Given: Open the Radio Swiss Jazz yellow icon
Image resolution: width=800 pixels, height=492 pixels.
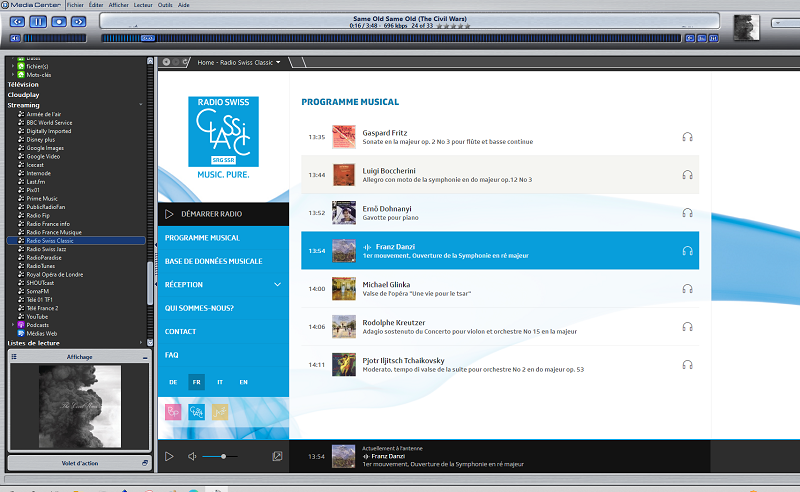Looking at the screenshot, I should (x=220, y=411).
